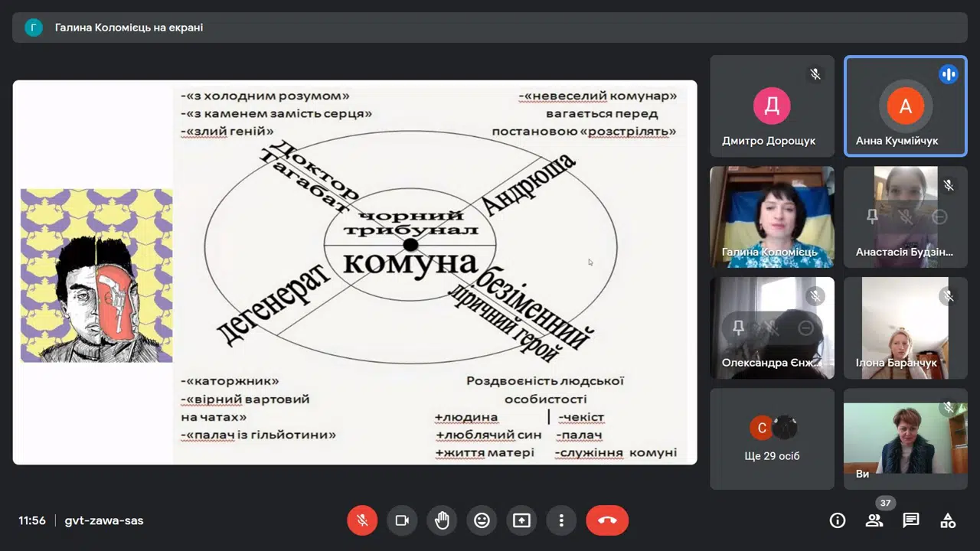Click the 37 participant count badge
Screen dimensions: 980x551
pos(886,504)
